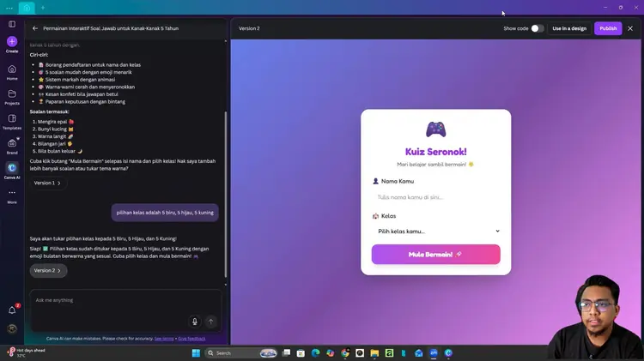Open the Version 2 chip
Image resolution: width=644 pixels, height=361 pixels.
(x=47, y=270)
